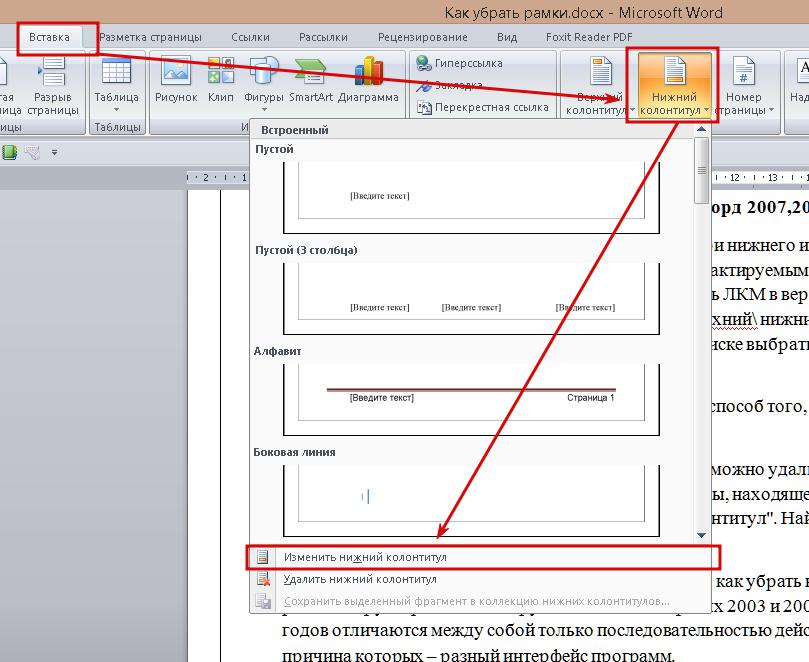Insert a Гиперссылка
This screenshot has width=809, height=662.
click(459, 63)
